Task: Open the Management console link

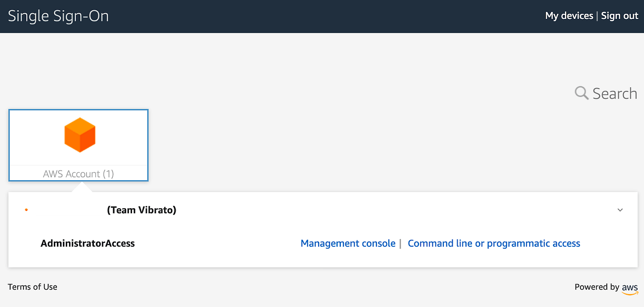Action: click(x=348, y=243)
